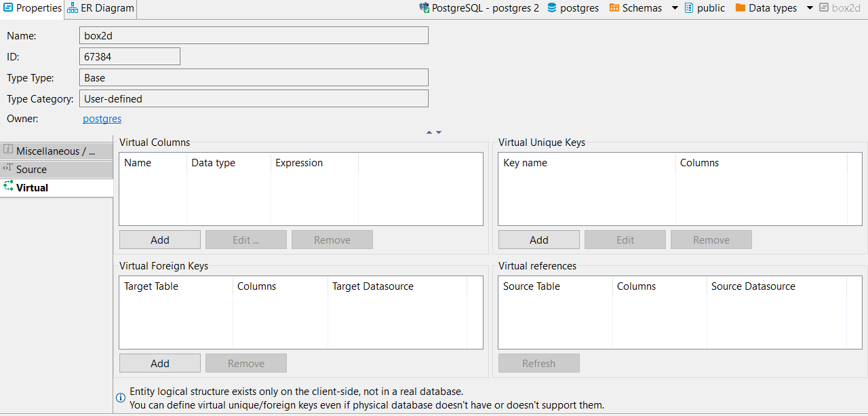868x416 pixels.
Task: Click Key name column header
Action: pos(587,163)
